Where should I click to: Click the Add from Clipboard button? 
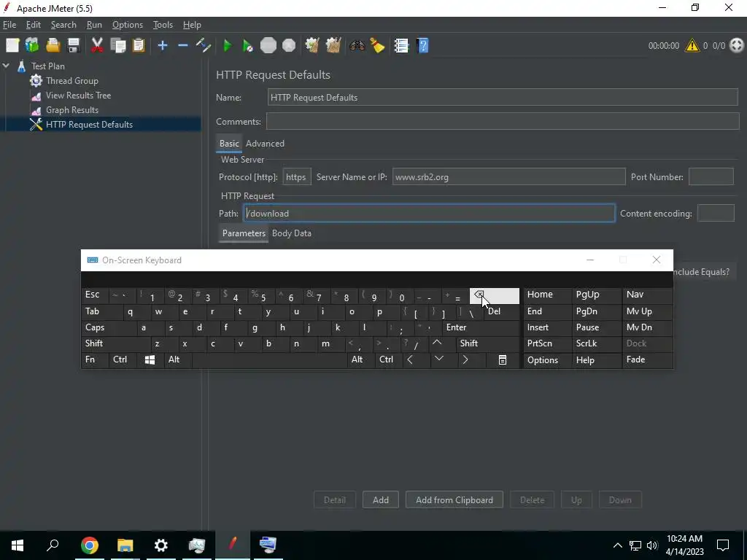click(x=454, y=500)
